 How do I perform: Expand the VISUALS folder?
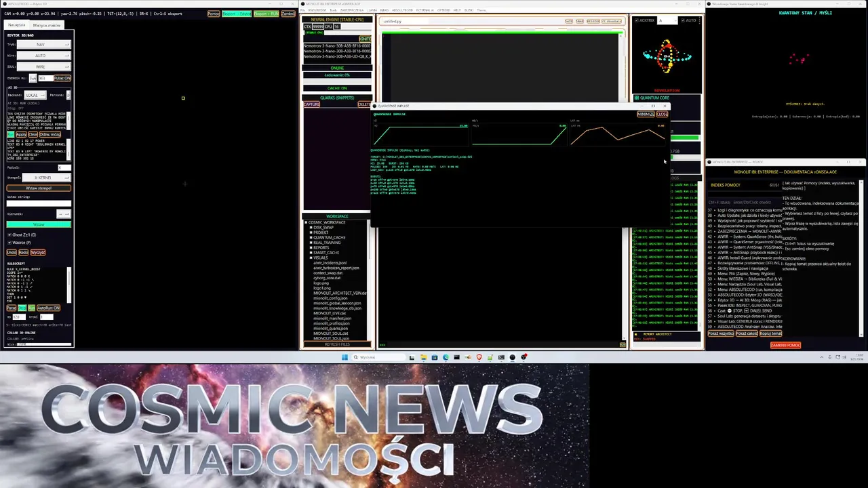[x=311, y=258]
